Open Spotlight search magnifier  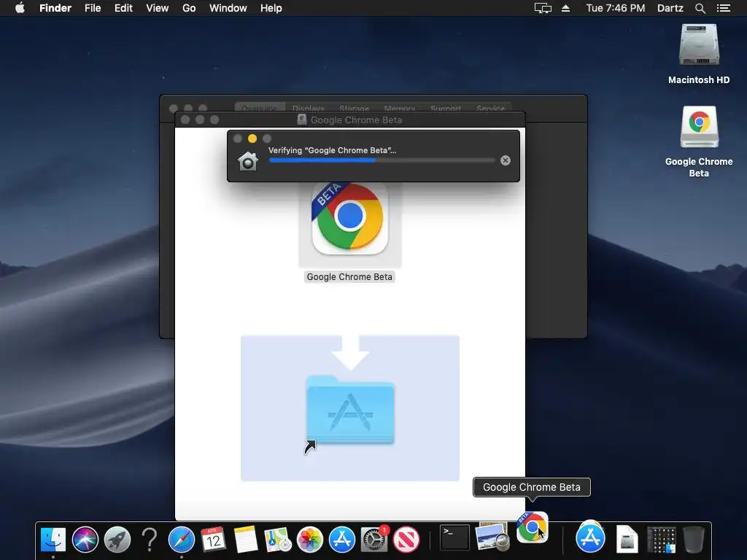pyautogui.click(x=700, y=8)
